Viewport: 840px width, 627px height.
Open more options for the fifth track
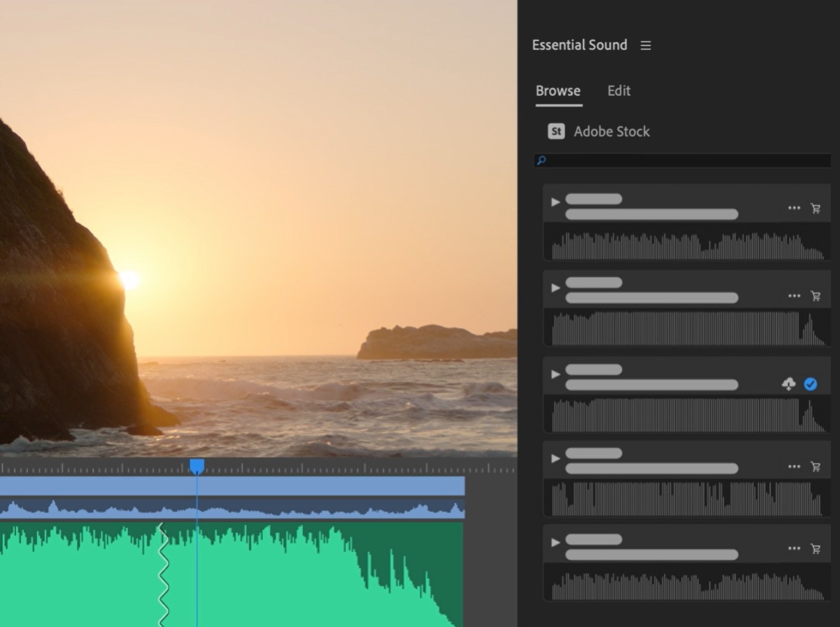coord(794,549)
